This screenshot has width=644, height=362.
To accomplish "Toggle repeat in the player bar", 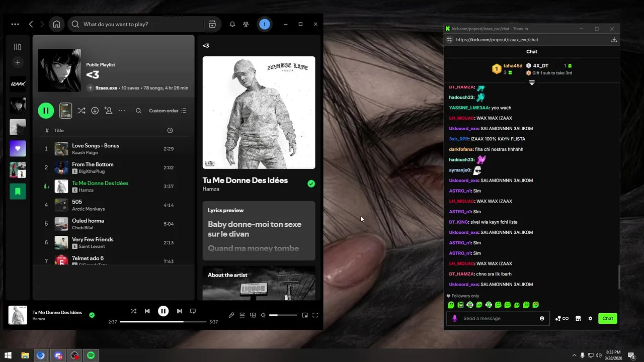I will point(193,311).
